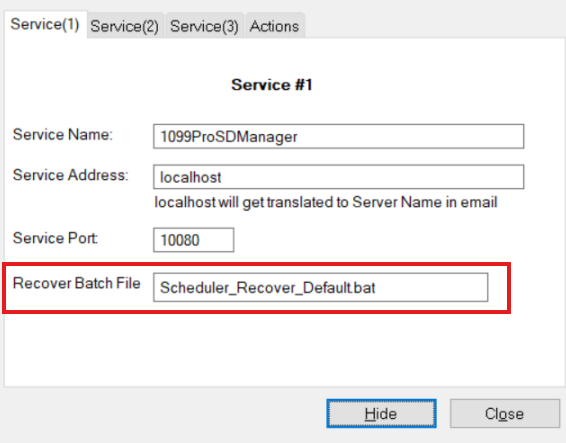Select the Service Port field
Image resolution: width=566 pixels, height=443 pixels.
tap(193, 240)
